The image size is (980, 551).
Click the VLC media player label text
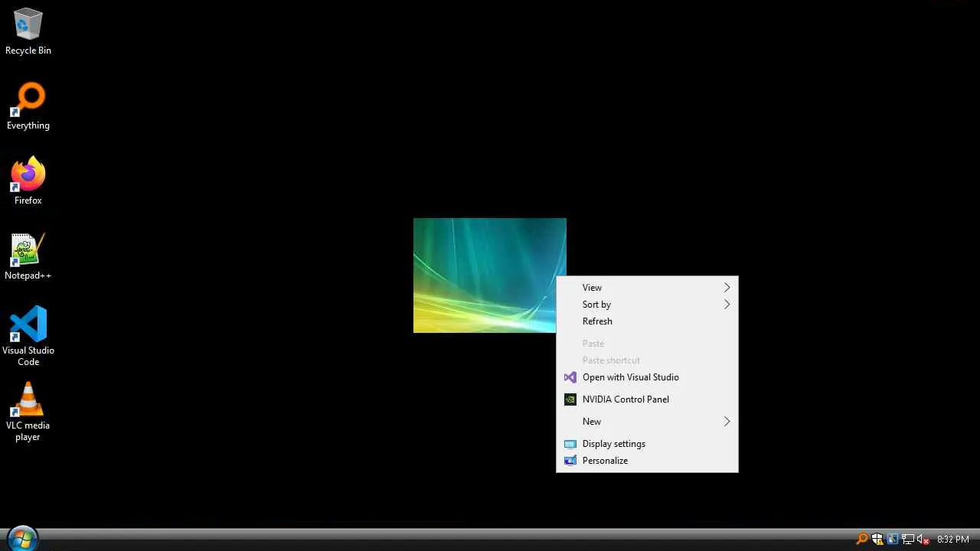(x=28, y=431)
